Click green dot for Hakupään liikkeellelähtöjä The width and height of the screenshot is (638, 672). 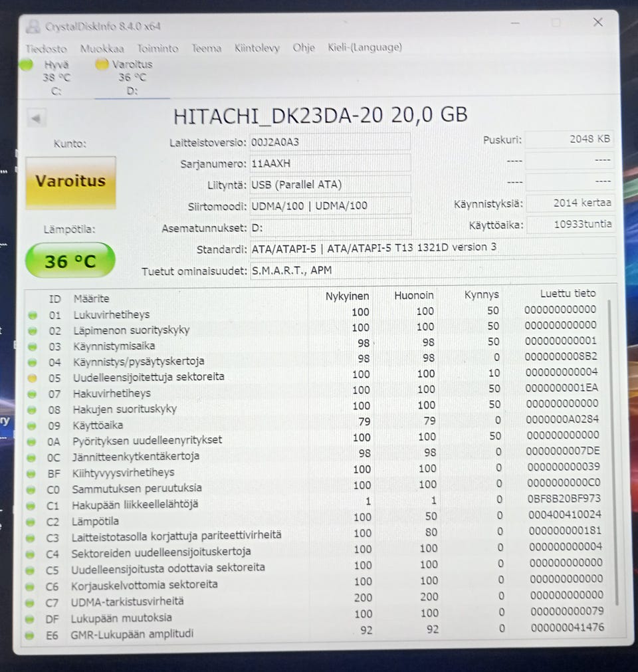[31, 506]
